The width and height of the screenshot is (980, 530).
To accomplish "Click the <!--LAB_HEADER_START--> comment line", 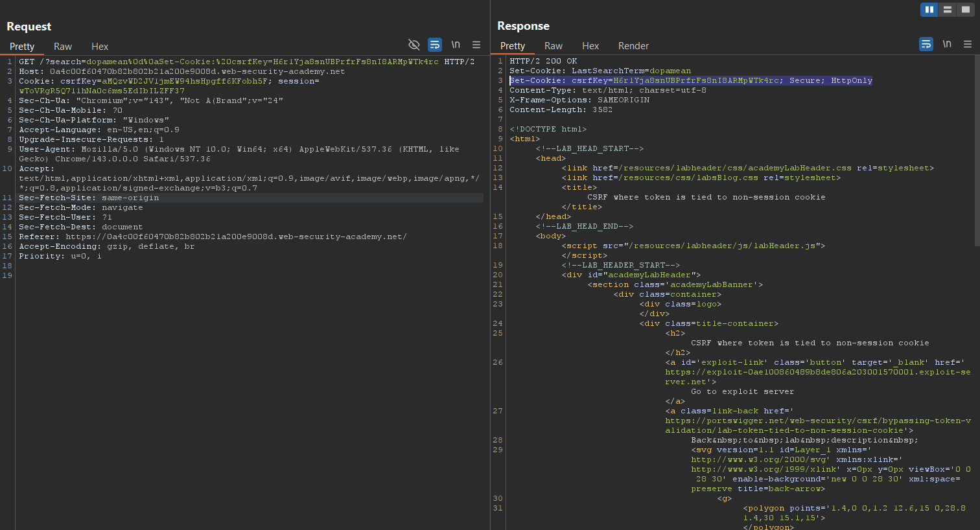I will coord(621,265).
